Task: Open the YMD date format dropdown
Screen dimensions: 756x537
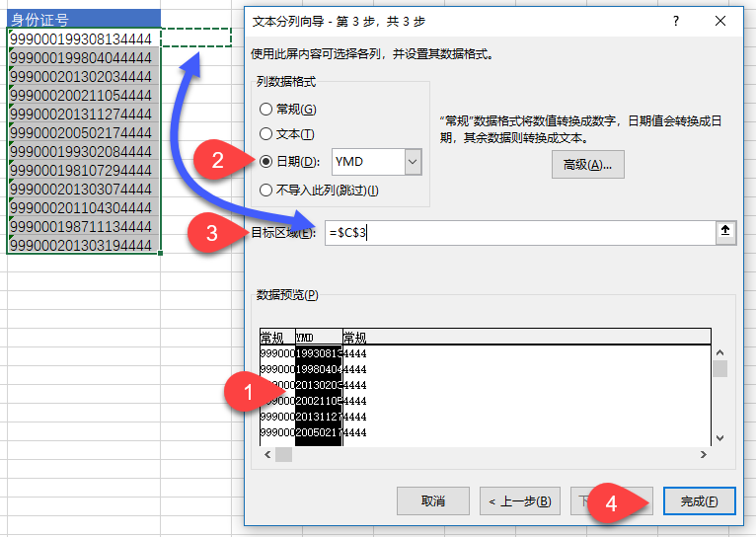Action: coord(413,162)
